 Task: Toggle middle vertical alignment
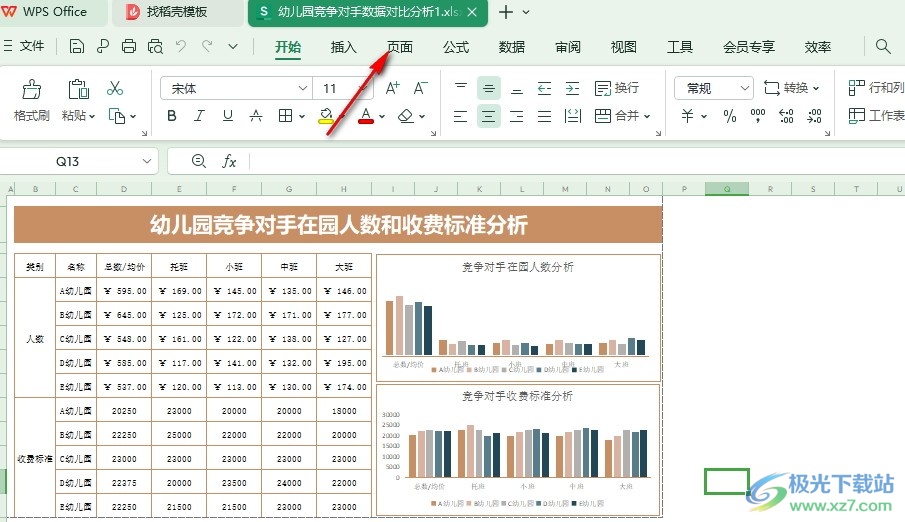tap(489, 88)
